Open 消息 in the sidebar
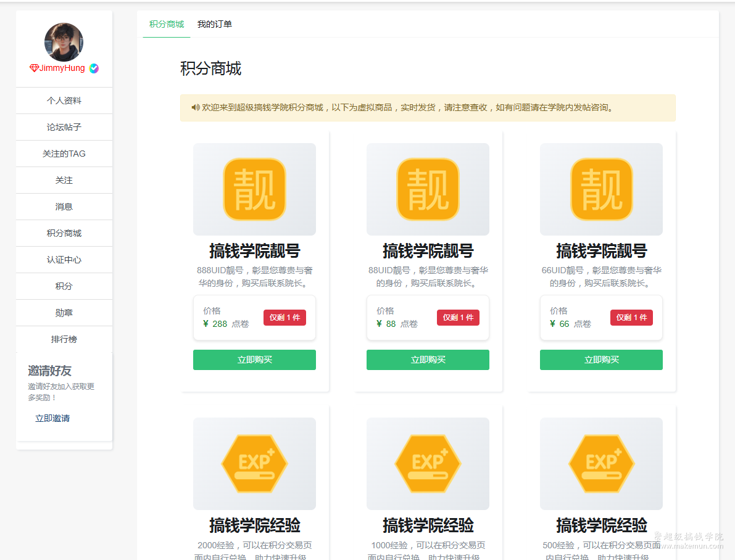Viewport: 735px width, 560px height. click(x=64, y=207)
